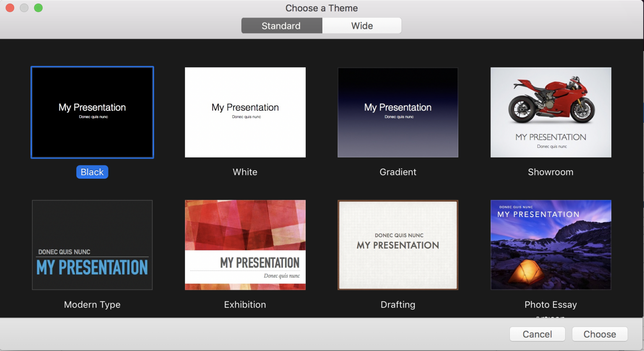Click the White theme name label
The image size is (644, 351).
pyautogui.click(x=245, y=172)
